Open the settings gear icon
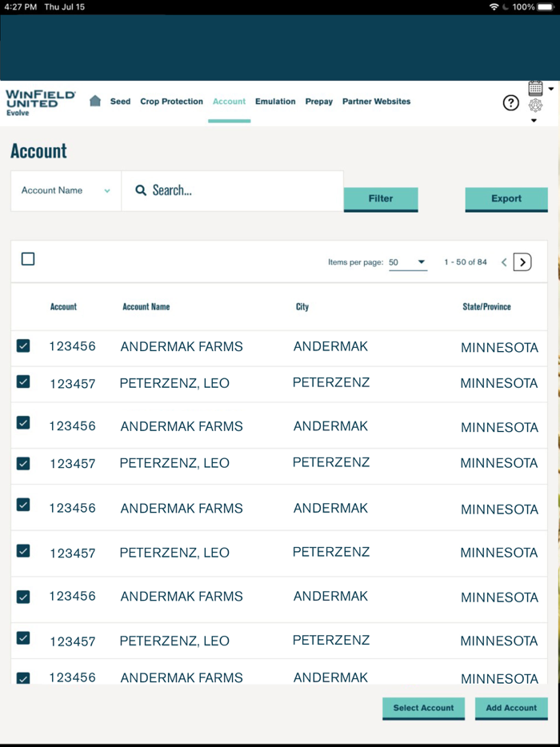 [536, 106]
